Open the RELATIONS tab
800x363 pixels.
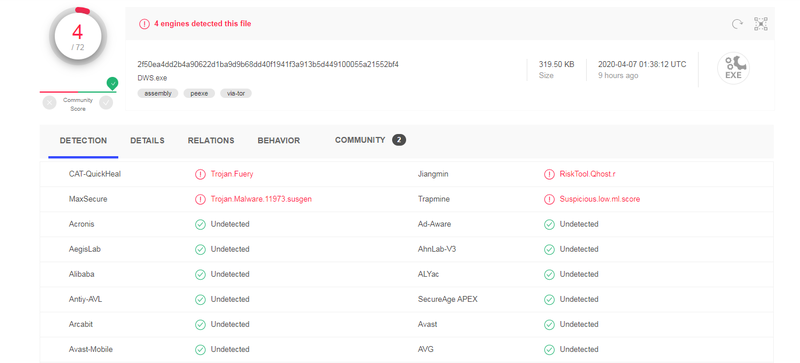coord(211,140)
